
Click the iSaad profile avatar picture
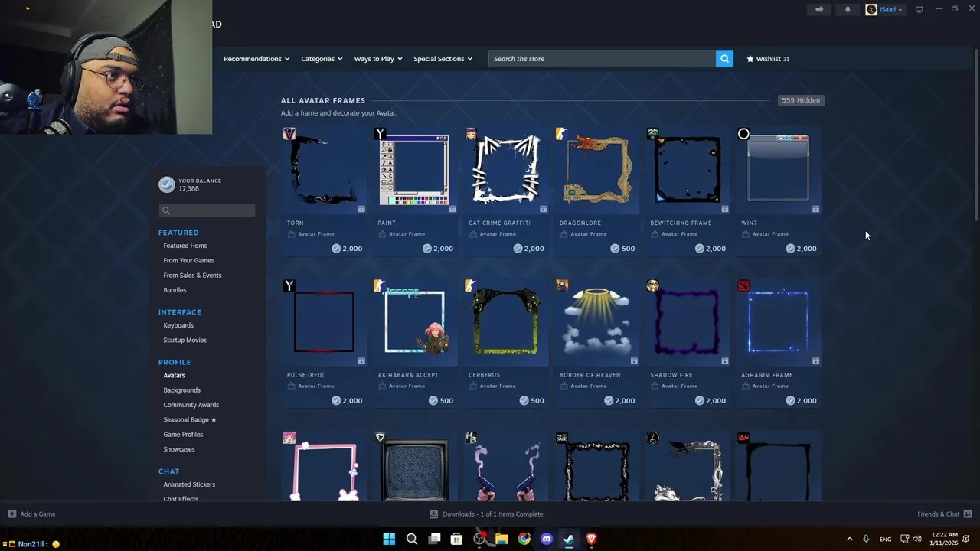pyautogui.click(x=871, y=9)
